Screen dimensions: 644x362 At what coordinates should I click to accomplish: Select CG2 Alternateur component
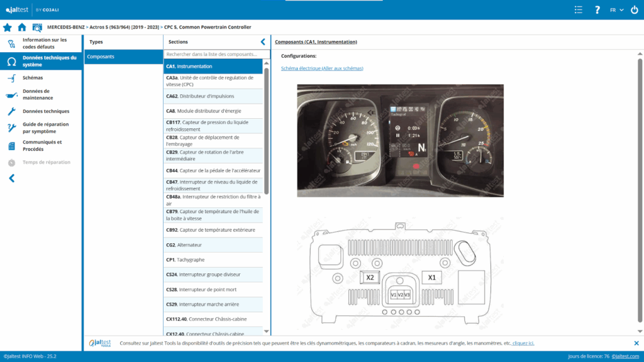point(213,244)
